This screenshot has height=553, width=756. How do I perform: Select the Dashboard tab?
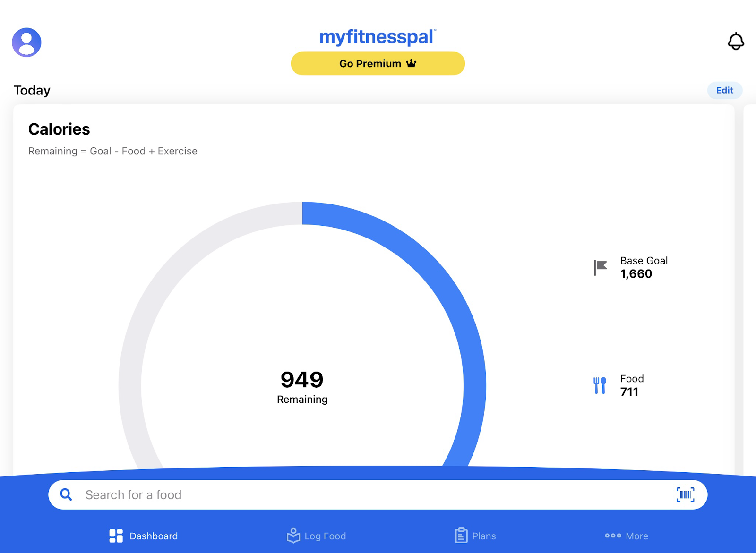(143, 536)
